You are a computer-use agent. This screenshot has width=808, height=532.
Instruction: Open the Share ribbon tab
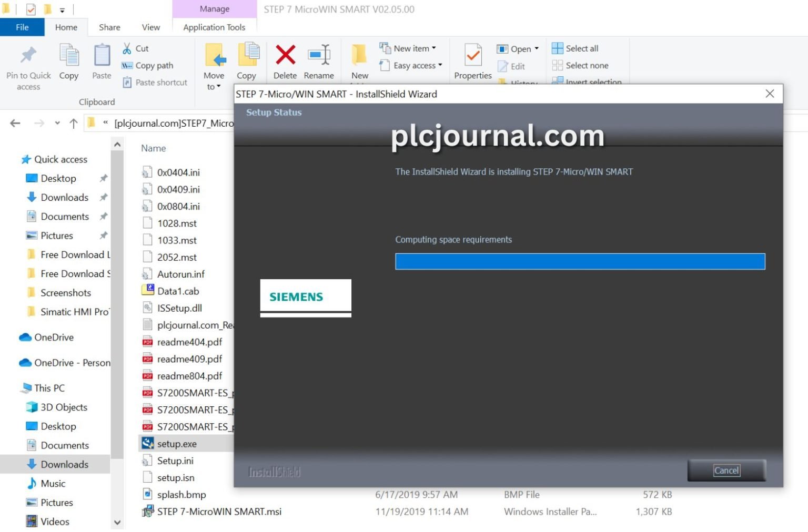(109, 27)
